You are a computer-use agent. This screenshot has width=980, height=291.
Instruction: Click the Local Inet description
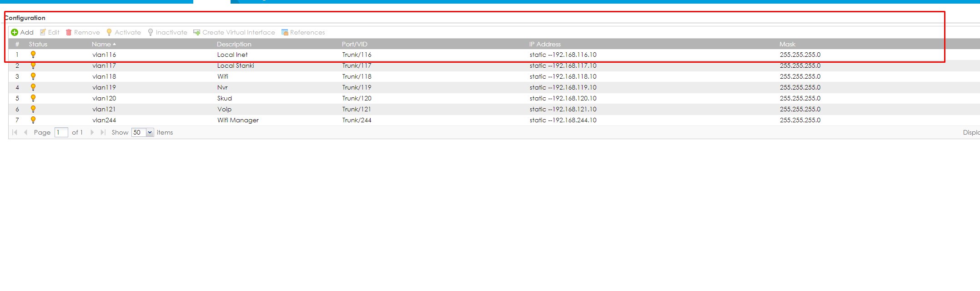tap(232, 55)
